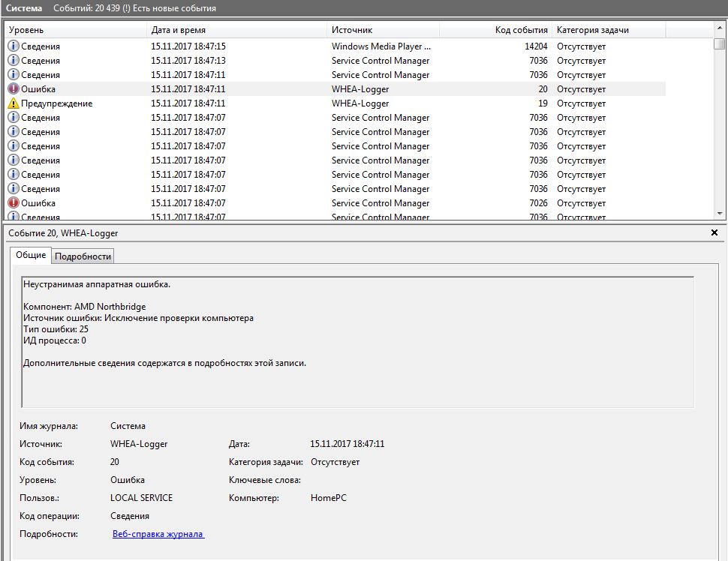The image size is (728, 561).
Task: Click the Система log name value
Action: (x=128, y=426)
